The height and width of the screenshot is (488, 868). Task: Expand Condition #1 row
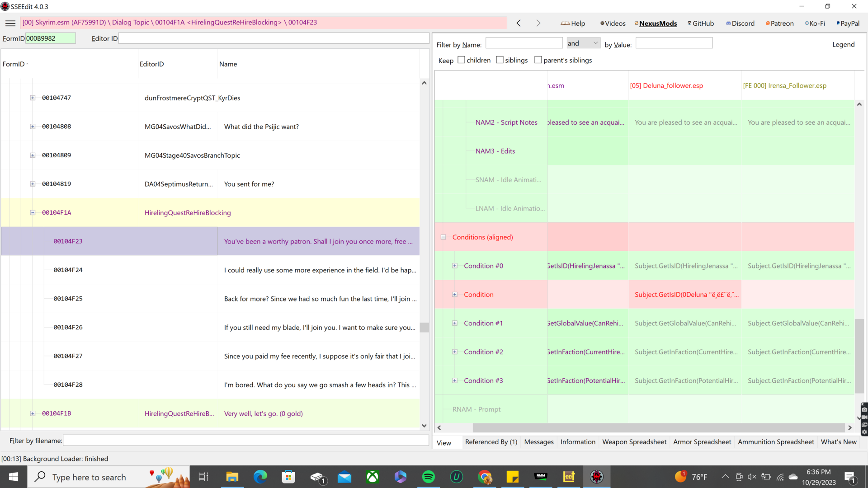455,323
